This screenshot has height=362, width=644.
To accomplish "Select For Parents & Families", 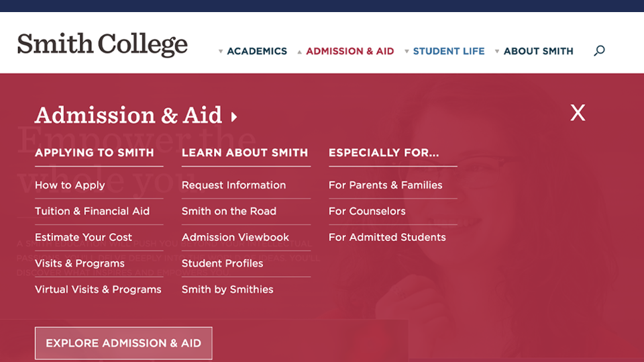I will click(x=385, y=185).
